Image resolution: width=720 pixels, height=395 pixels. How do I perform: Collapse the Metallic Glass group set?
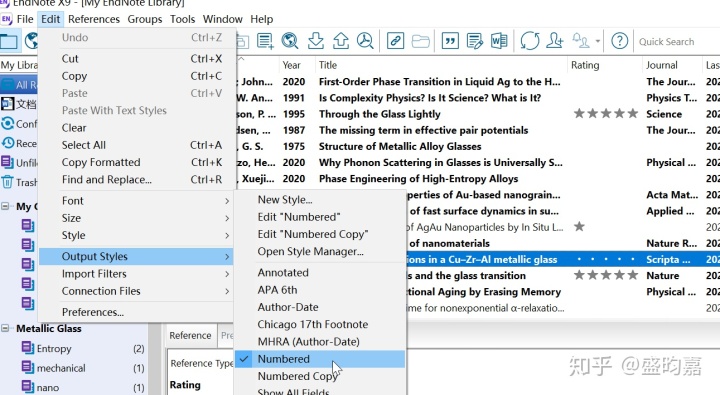(x=5, y=328)
